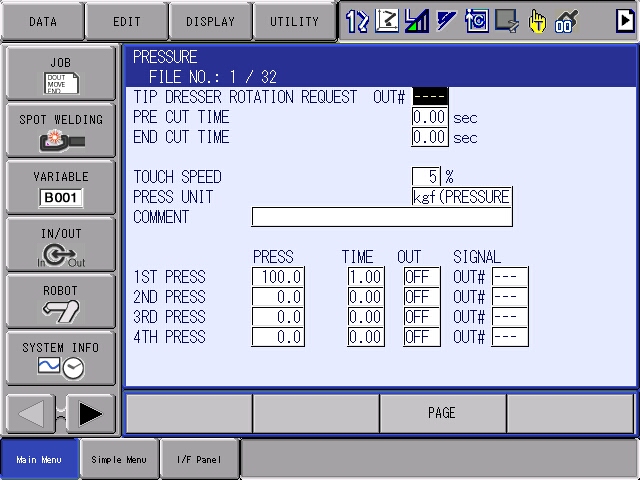Open the SYSTEM INFO menu

[60, 358]
